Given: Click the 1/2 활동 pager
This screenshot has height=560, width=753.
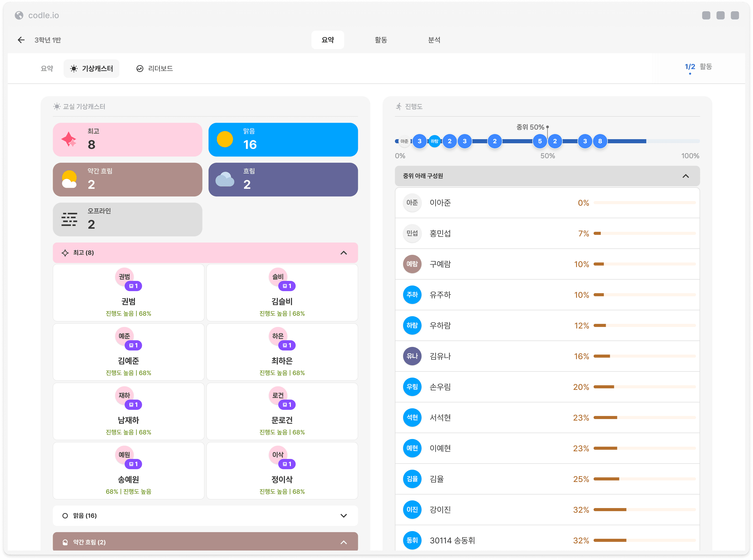Looking at the screenshot, I should point(698,67).
